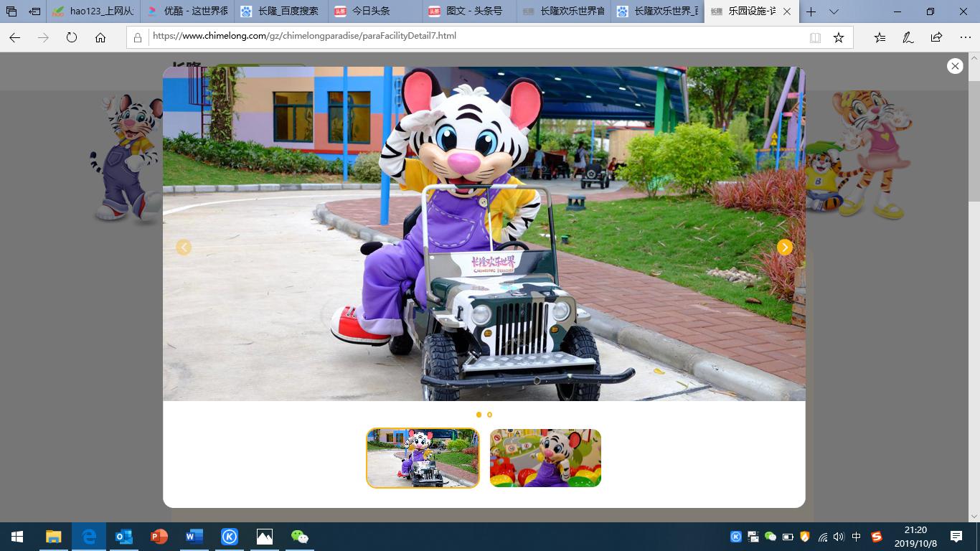Open the Settings and more menu
The width and height of the screenshot is (980, 551).
click(x=965, y=37)
